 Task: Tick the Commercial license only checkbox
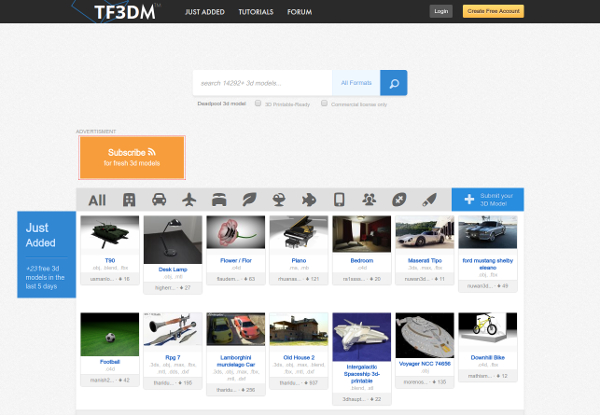tap(324, 103)
